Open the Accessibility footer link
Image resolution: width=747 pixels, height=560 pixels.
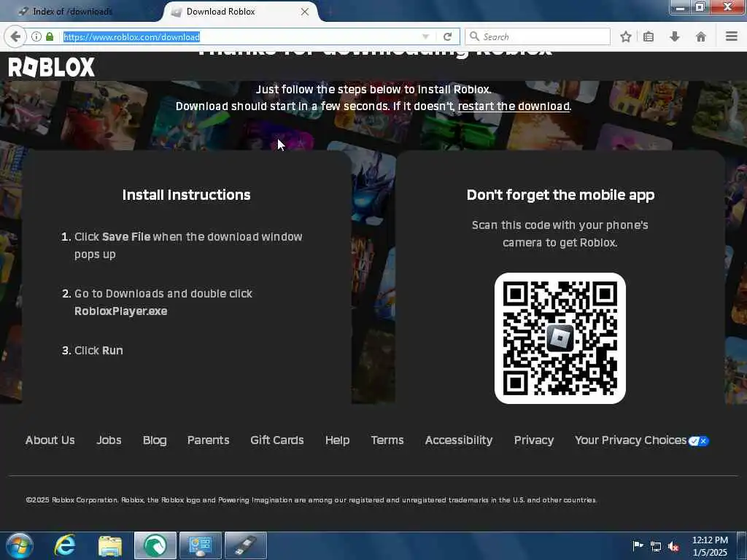[459, 440]
